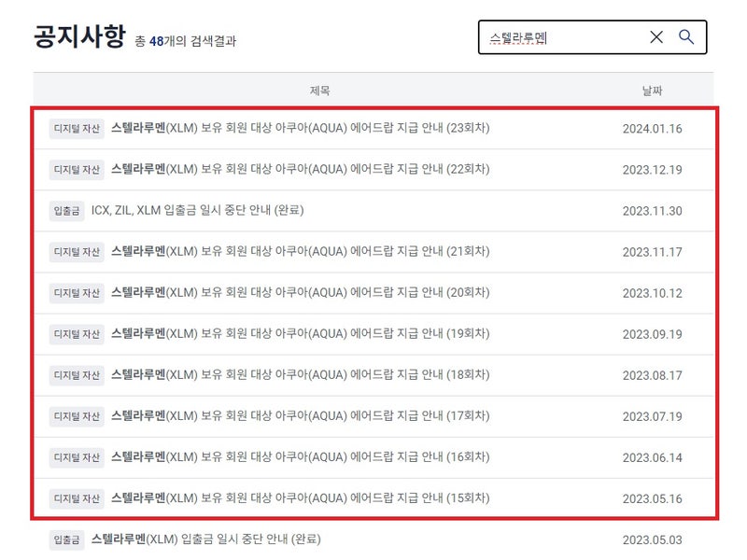
Task: Focus the 스텔라루멘 search input field
Action: pyautogui.click(x=562, y=37)
